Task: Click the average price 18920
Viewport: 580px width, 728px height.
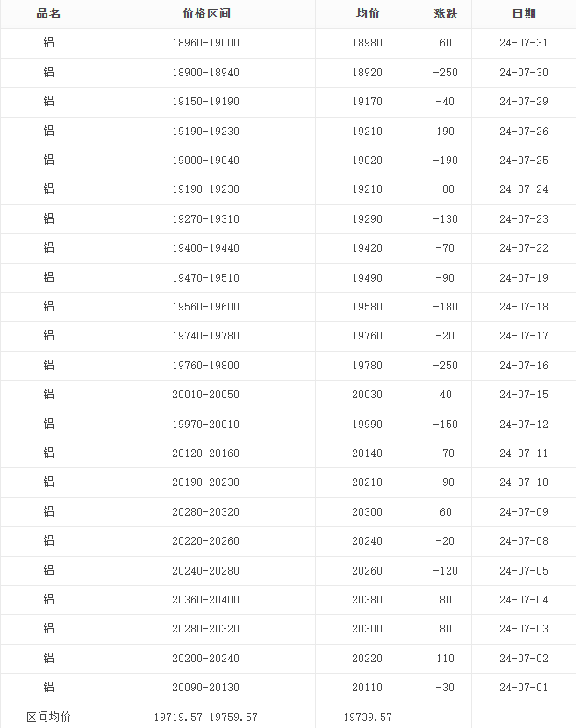Action: point(367,73)
